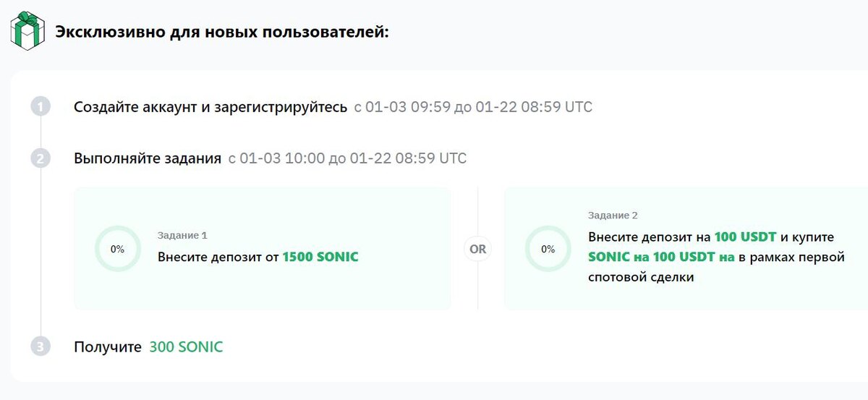The image size is (868, 400).
Task: Click the step 2 number badge
Action: pos(41,158)
